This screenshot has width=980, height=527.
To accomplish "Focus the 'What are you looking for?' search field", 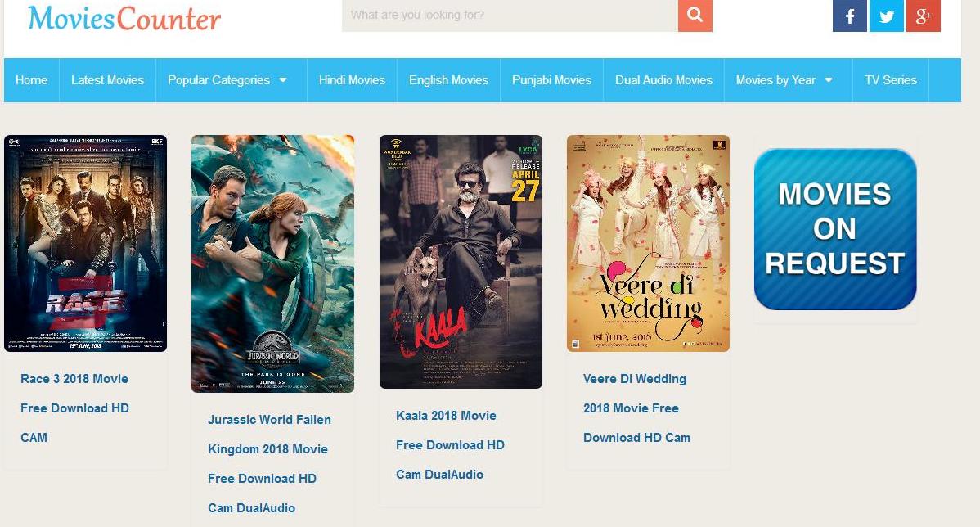I will pos(510,15).
